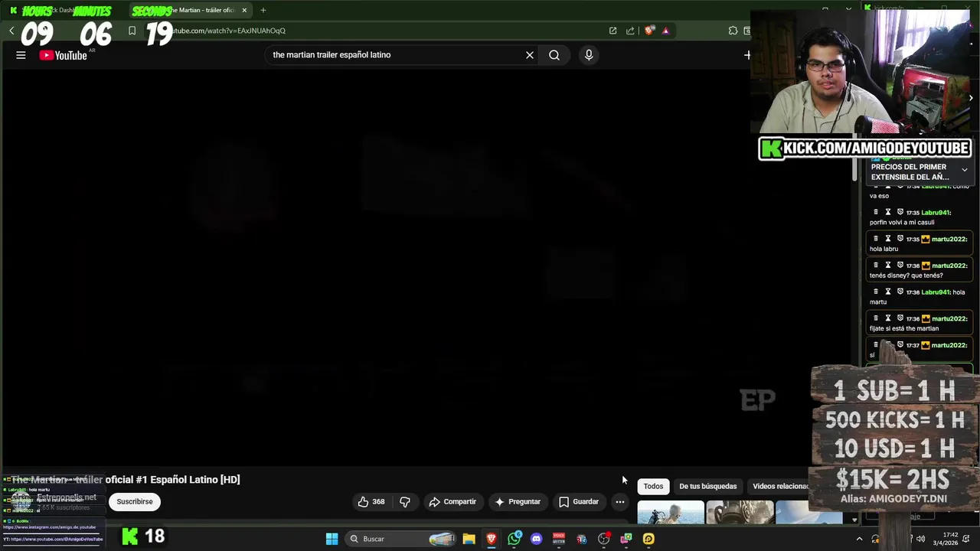980x551 pixels.
Task: Select the De tus búsquedas chip
Action: (708, 487)
